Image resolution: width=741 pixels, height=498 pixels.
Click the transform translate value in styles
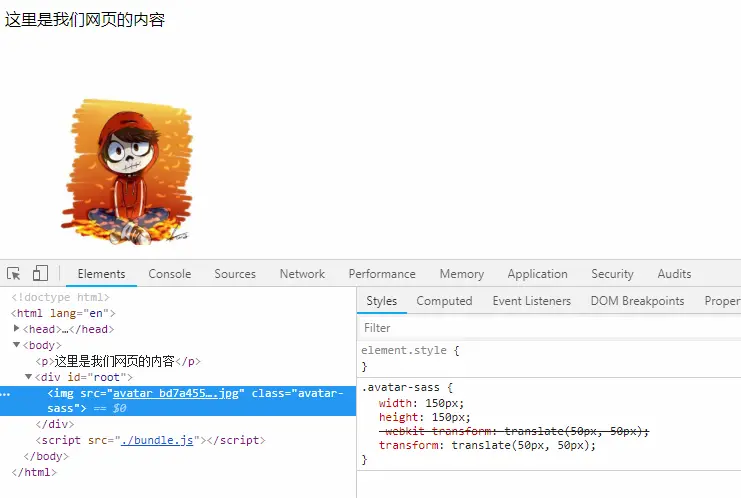tap(524, 445)
